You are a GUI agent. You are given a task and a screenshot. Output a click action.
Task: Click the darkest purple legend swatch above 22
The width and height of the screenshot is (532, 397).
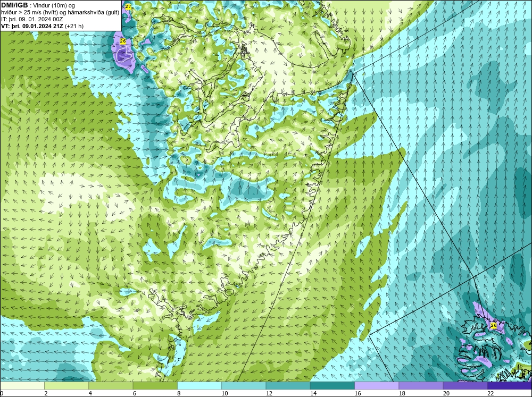coord(510,386)
